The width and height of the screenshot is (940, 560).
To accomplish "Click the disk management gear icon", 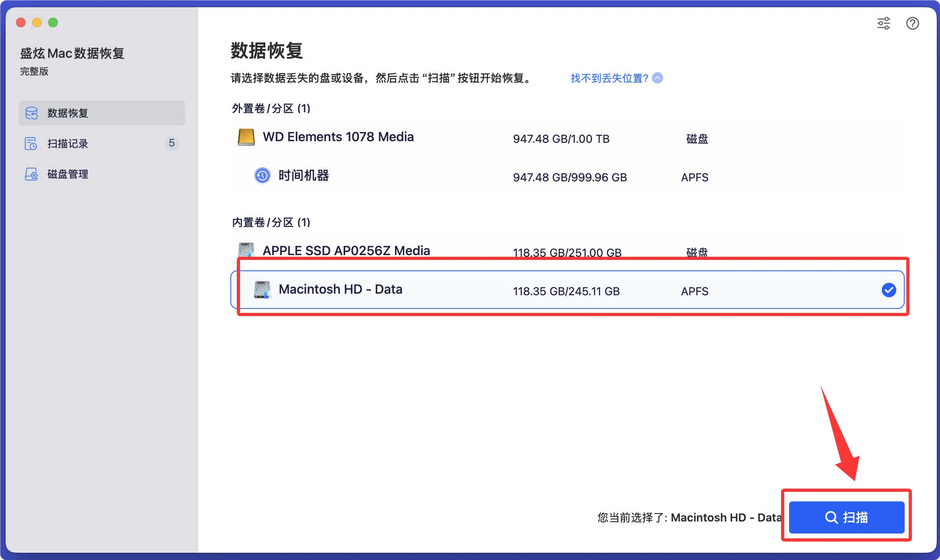I will [x=31, y=174].
